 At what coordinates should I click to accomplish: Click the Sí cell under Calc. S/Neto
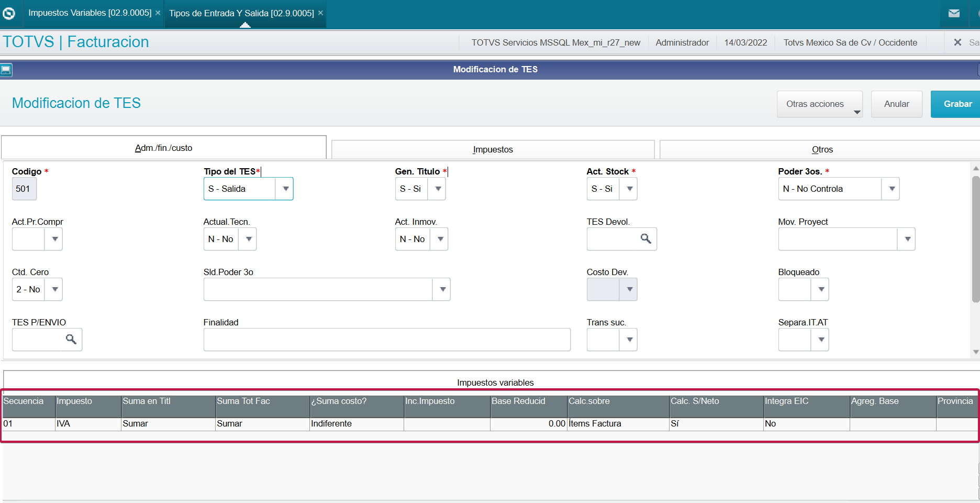tap(716, 424)
